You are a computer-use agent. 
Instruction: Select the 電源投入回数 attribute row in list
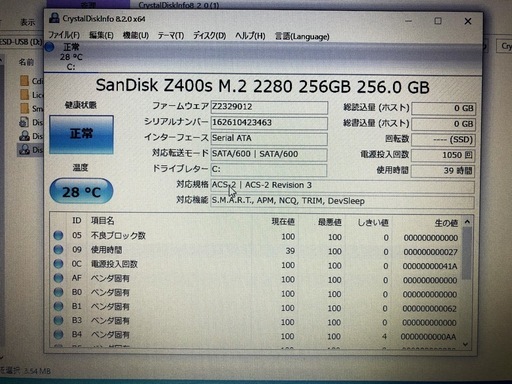point(256,265)
